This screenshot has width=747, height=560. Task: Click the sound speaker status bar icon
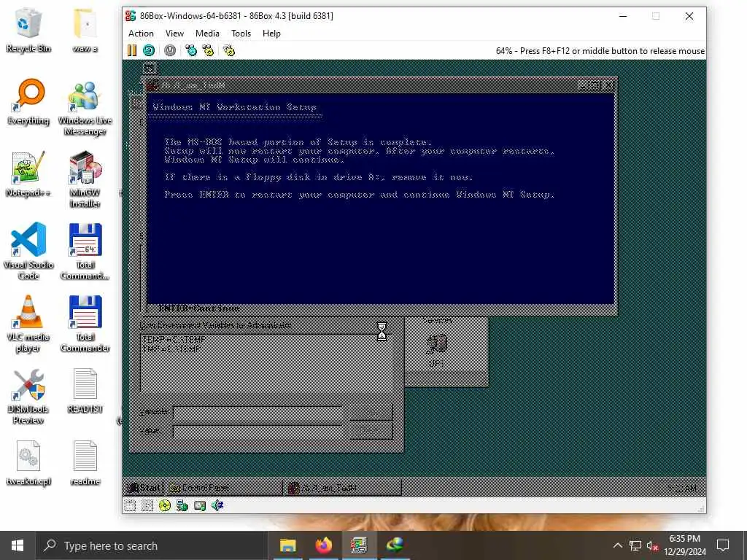point(217,506)
